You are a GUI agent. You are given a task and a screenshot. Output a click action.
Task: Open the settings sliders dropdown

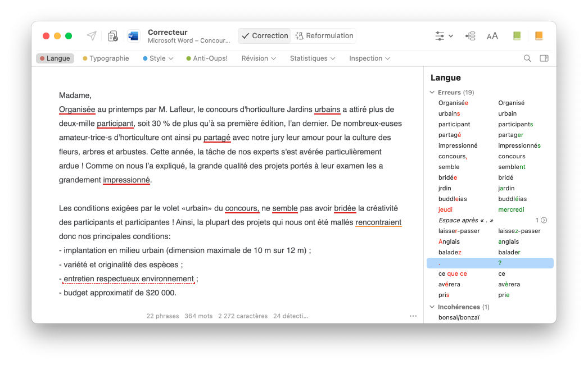pos(444,36)
